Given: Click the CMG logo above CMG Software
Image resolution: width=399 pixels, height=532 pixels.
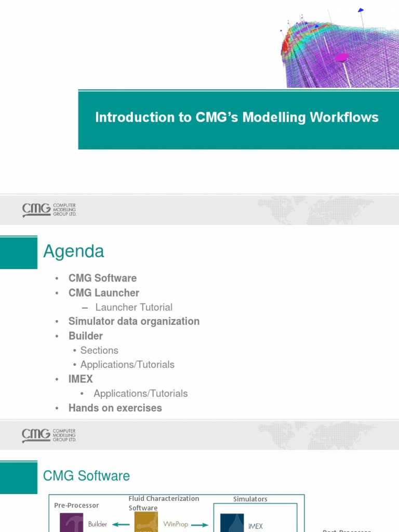Looking at the screenshot, I should coord(49,435).
